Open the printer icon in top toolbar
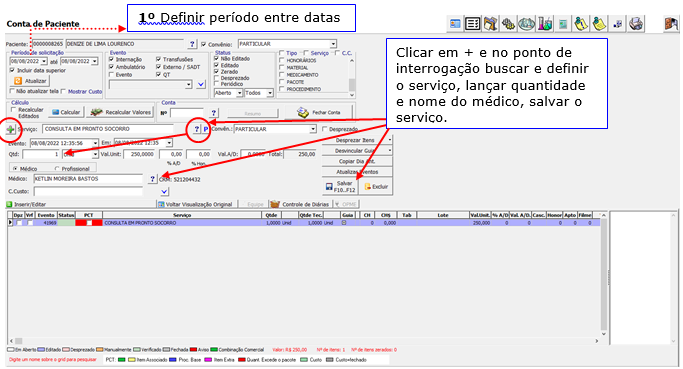This screenshot has height=369, width=683. tap(636, 24)
